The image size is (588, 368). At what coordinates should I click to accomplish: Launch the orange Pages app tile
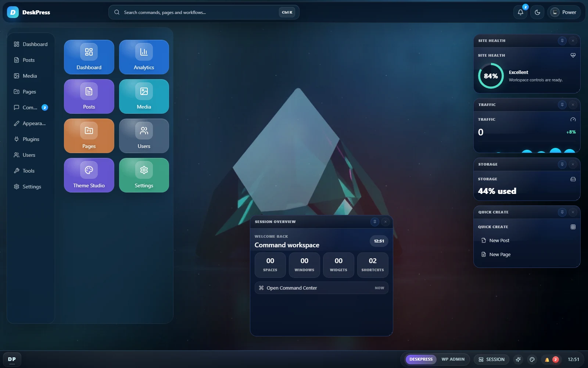(x=89, y=136)
